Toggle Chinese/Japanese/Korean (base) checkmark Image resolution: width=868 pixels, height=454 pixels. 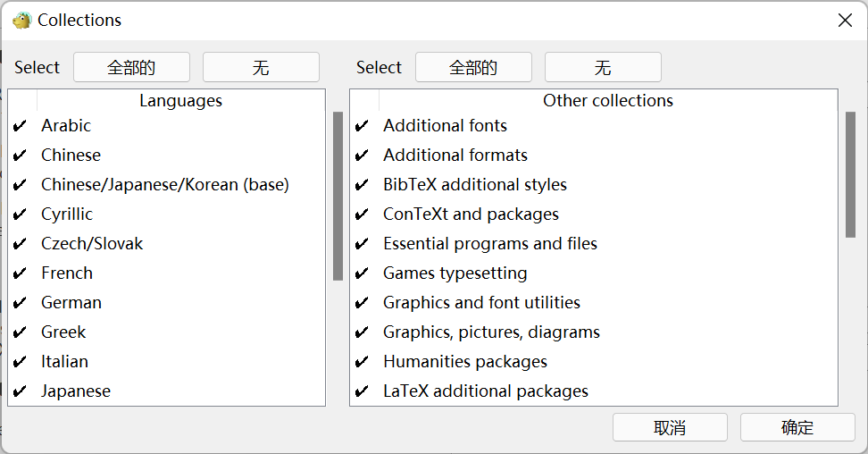coord(20,185)
